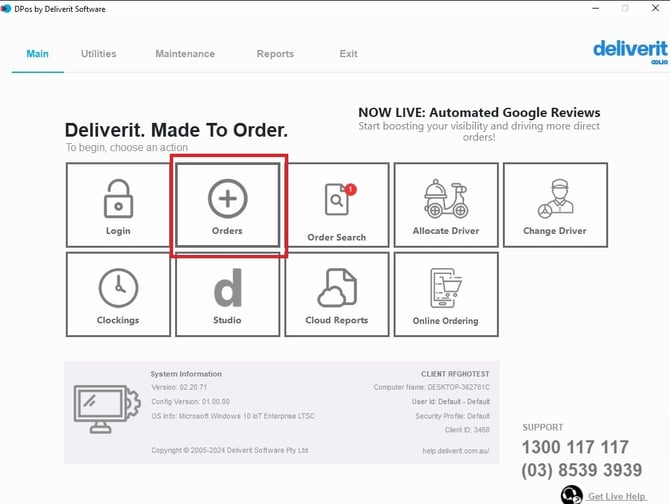The height and width of the screenshot is (504, 670).
Task: Open the Orders plus-circle tile
Action: click(x=228, y=205)
